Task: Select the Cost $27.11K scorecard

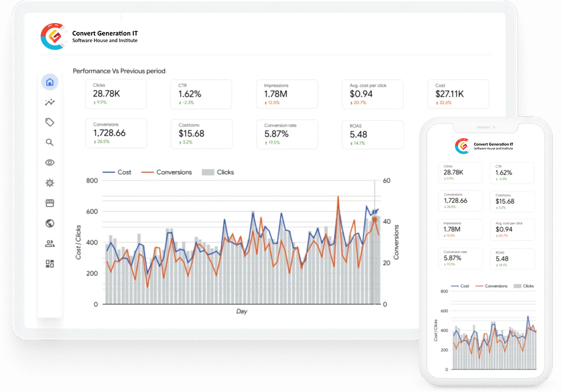Action: [x=458, y=94]
